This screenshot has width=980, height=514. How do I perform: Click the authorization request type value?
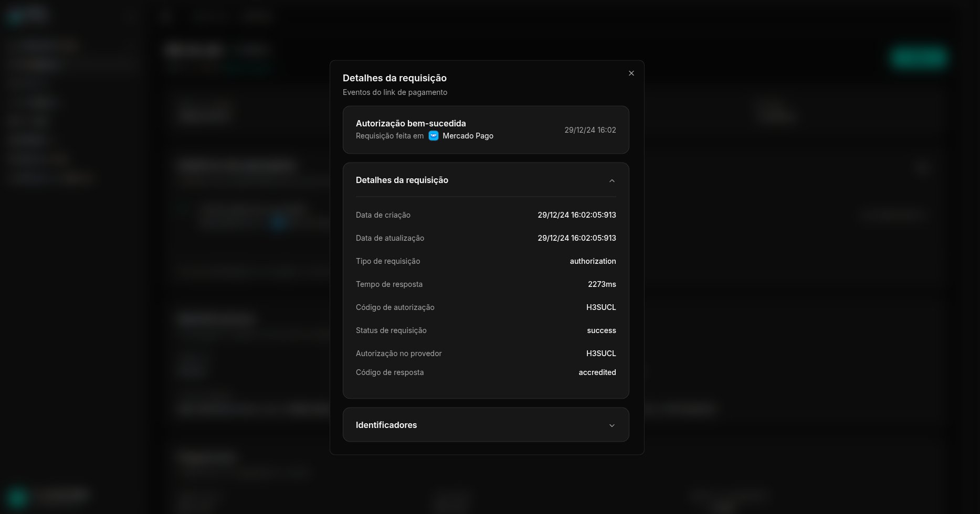[593, 261]
